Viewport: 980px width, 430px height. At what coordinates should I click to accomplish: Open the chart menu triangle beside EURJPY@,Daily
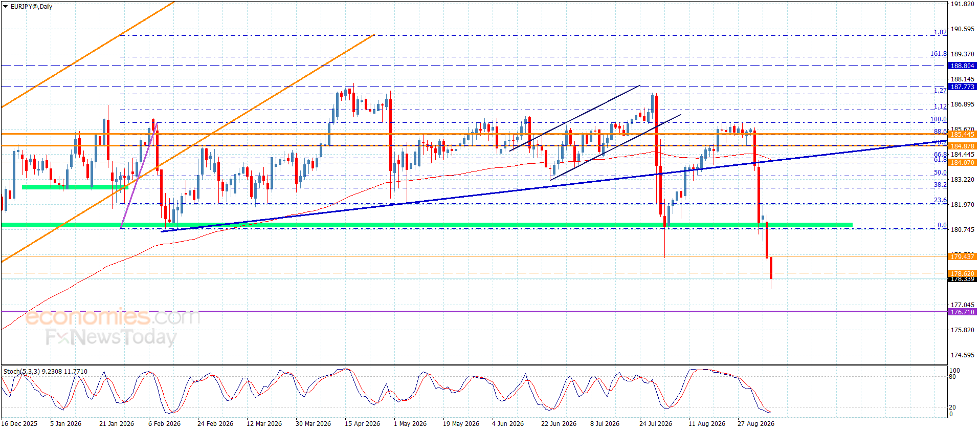(x=5, y=7)
